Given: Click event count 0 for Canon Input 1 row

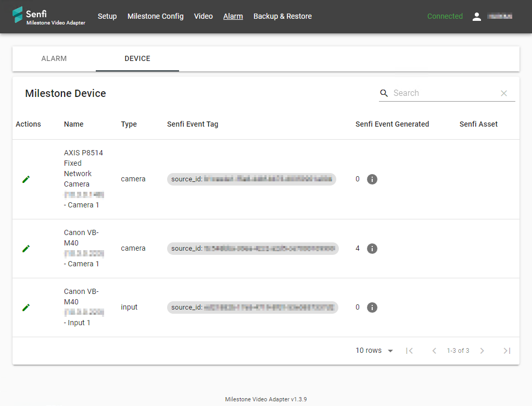Looking at the screenshot, I should point(358,307).
